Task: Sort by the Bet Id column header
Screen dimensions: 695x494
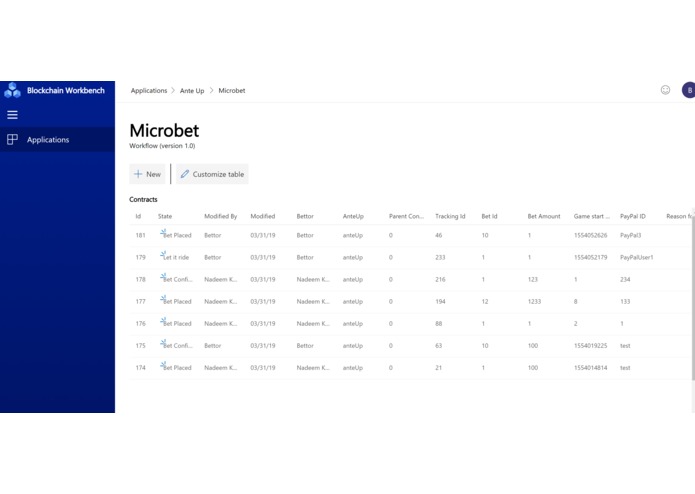Action: pyautogui.click(x=489, y=216)
